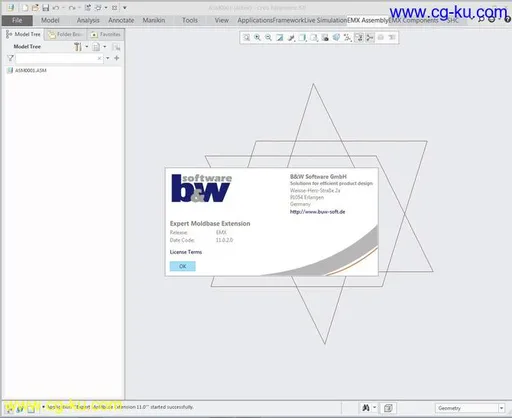Select the Folder Browser navigator tab
The image size is (512, 418).
tap(66, 34)
